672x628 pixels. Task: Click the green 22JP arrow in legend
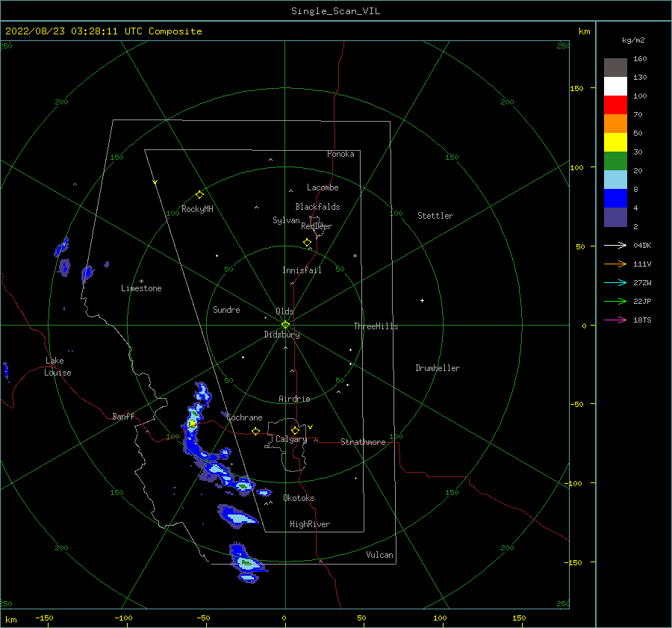(x=615, y=302)
